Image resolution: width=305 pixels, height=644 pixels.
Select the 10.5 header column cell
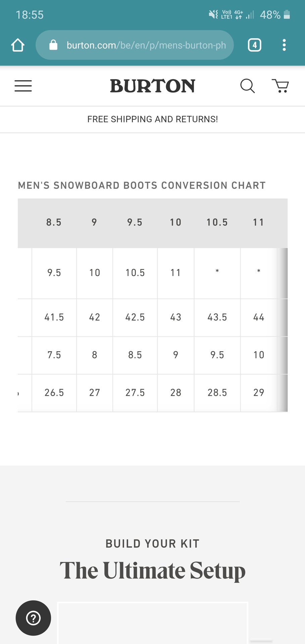point(217,222)
